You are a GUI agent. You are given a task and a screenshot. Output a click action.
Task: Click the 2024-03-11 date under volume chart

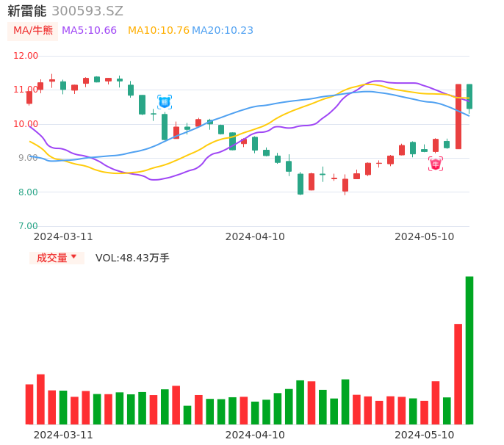(63, 435)
